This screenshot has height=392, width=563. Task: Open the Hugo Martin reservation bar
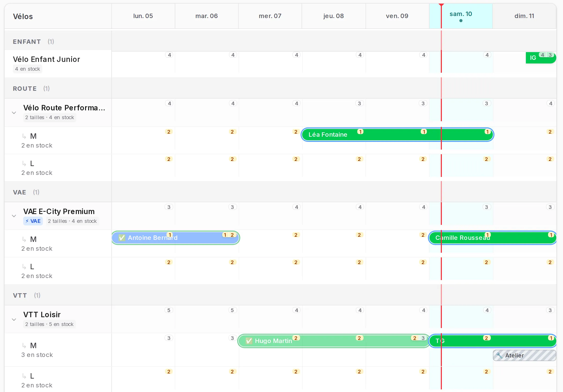[x=333, y=341]
